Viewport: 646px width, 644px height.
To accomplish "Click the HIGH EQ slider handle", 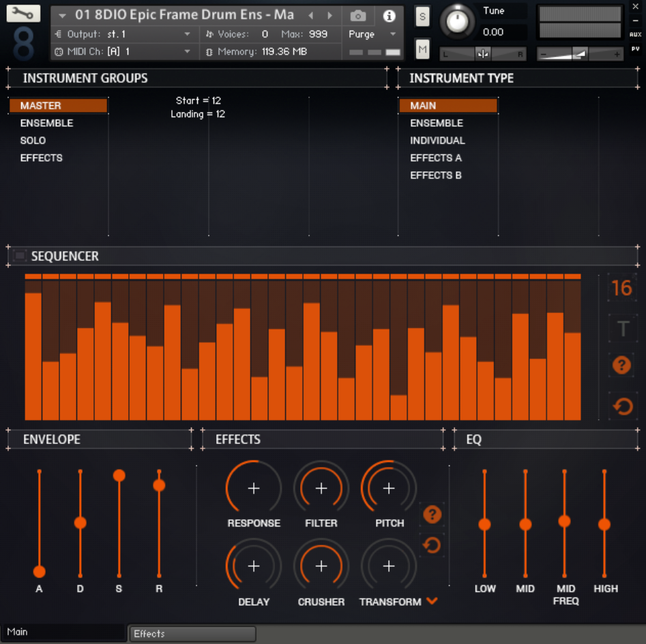I will (x=604, y=525).
